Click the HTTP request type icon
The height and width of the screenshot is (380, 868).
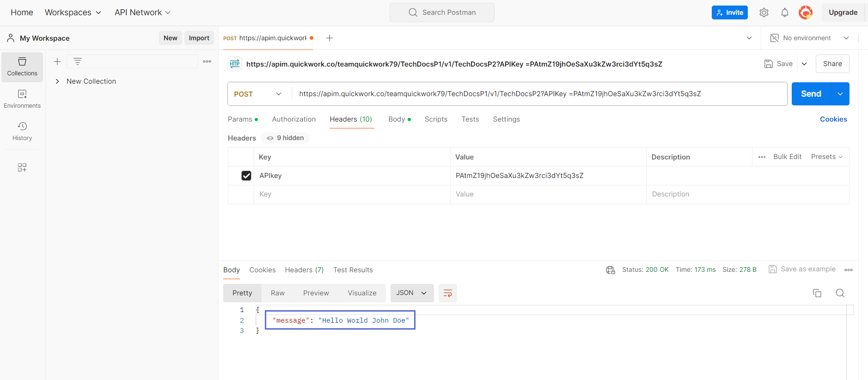[x=235, y=64]
